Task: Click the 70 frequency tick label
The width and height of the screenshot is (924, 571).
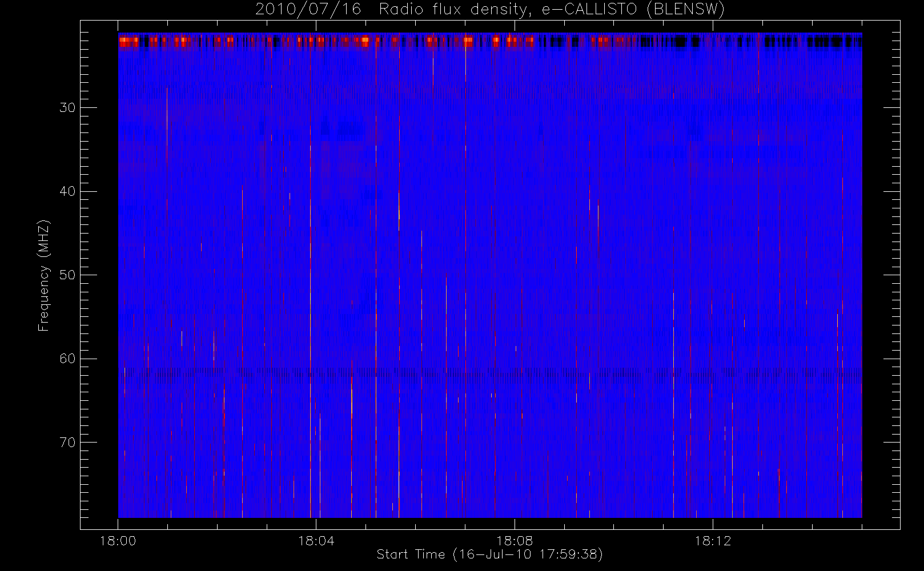Action: (67, 443)
